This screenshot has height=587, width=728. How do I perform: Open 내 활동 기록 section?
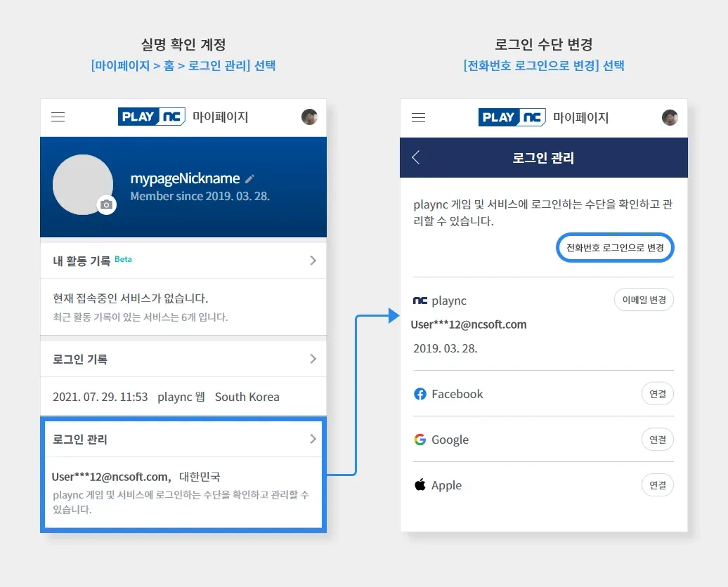click(183, 260)
